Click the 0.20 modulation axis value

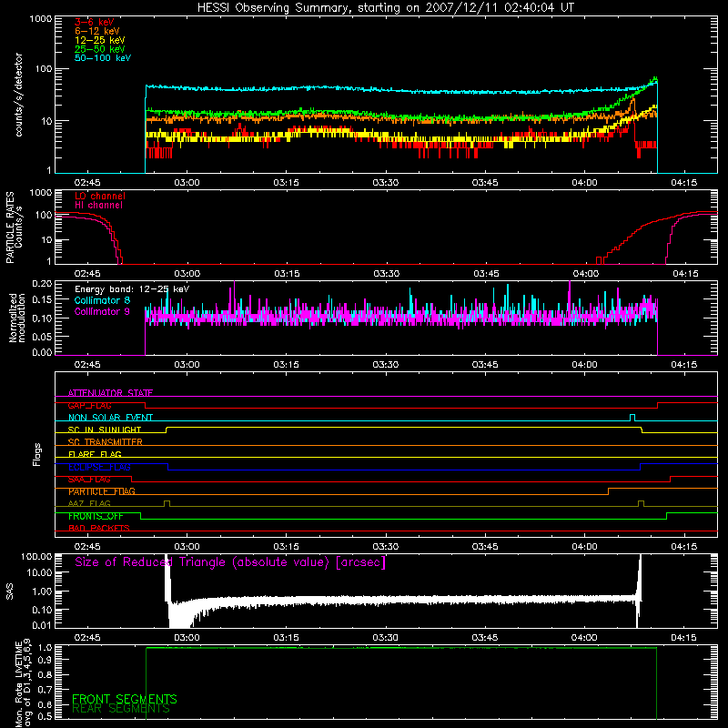(42, 284)
